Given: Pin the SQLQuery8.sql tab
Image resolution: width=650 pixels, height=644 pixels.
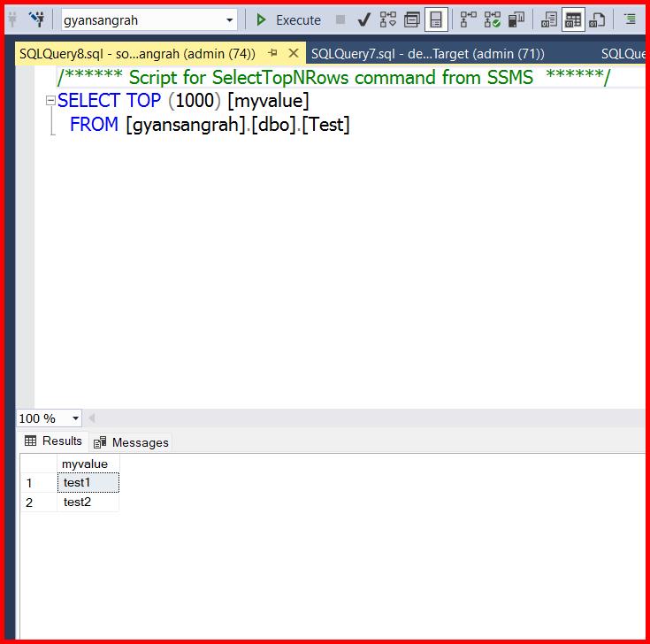Looking at the screenshot, I should point(272,53).
